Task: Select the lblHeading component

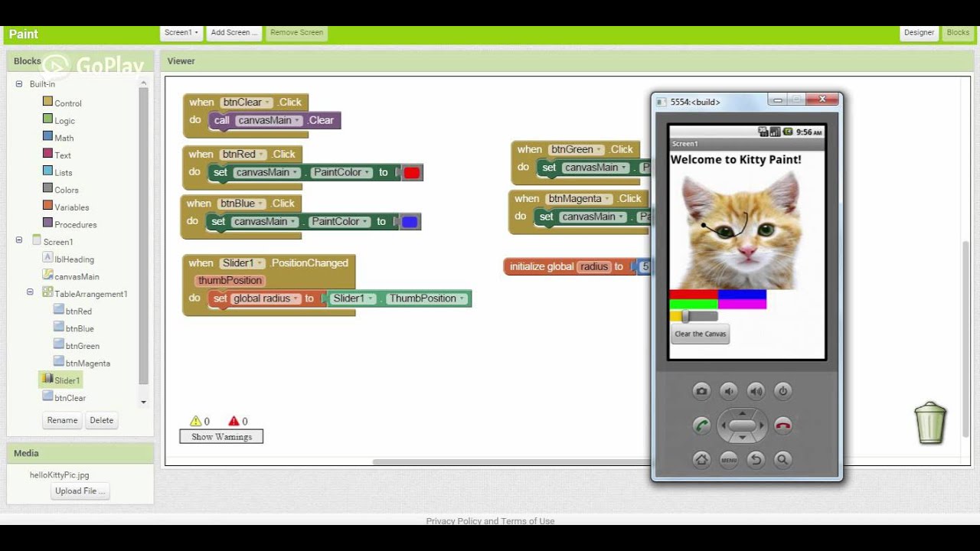Action: (68, 259)
